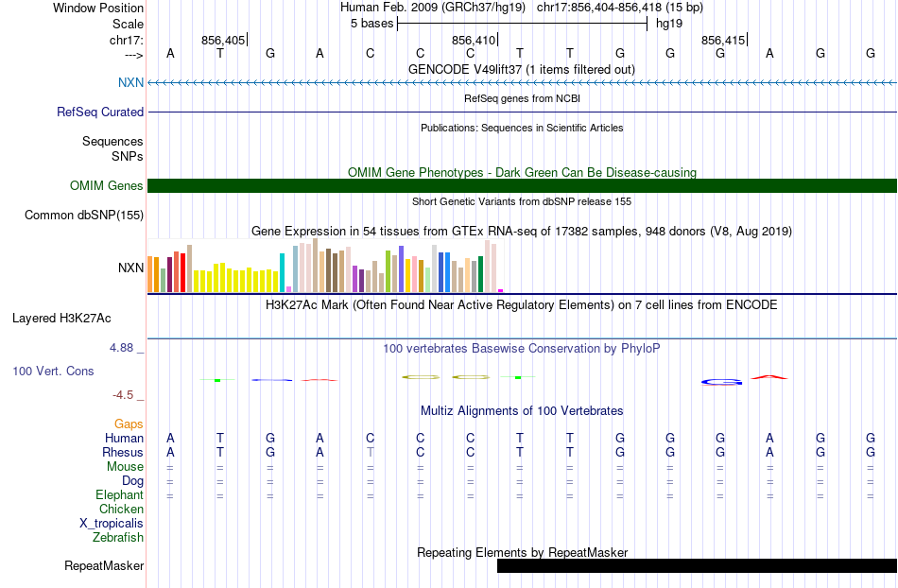This screenshot has height=588, width=898.
Task: Open the Layered H3K27Ac track label
Action: (x=61, y=319)
